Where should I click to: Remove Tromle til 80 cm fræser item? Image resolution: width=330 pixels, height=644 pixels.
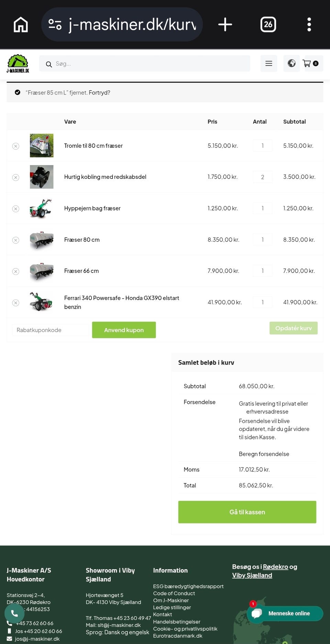(x=16, y=146)
